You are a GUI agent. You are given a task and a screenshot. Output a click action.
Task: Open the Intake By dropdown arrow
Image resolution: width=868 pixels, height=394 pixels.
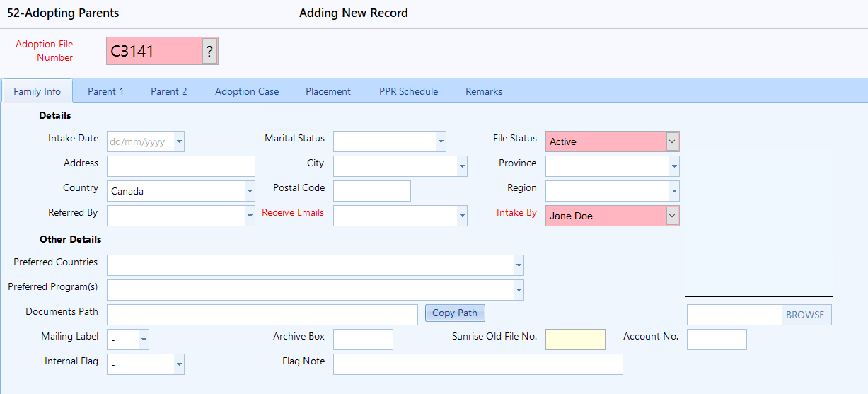point(672,216)
